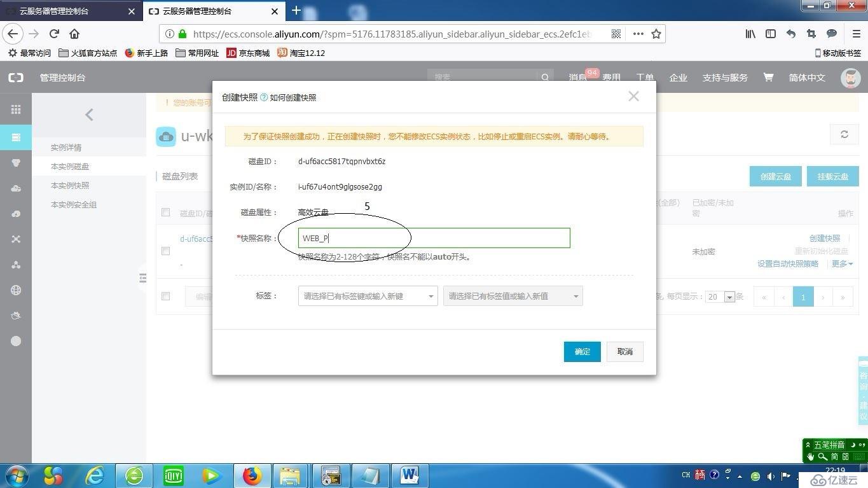Open 工单 in the top navigation
Image resolution: width=868 pixels, height=488 pixels.
point(645,78)
